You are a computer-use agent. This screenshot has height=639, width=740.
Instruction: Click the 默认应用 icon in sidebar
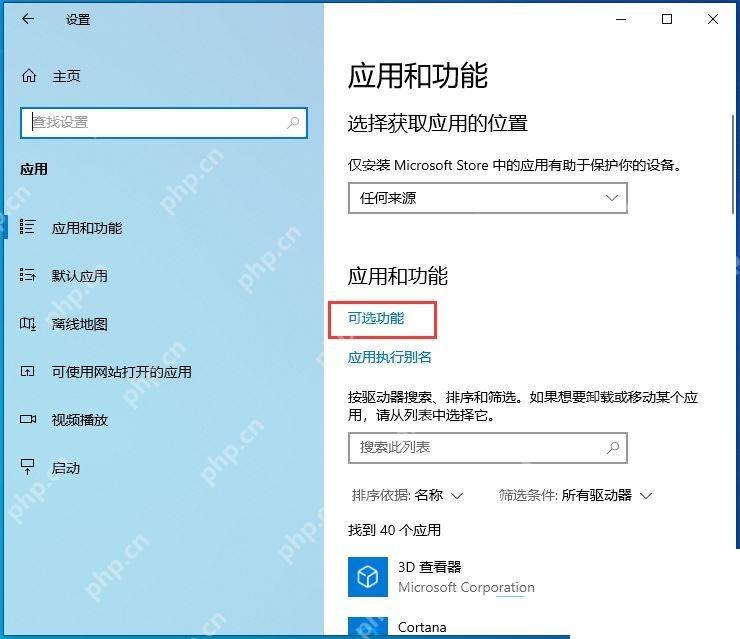(x=27, y=275)
